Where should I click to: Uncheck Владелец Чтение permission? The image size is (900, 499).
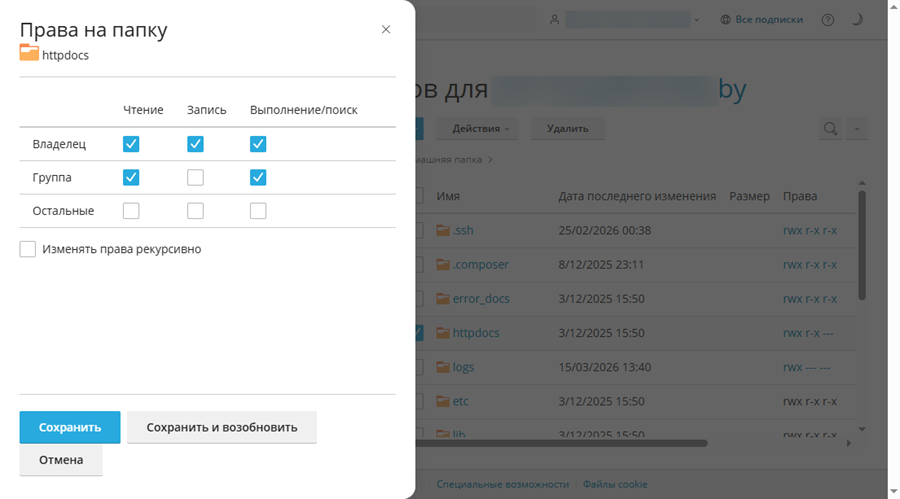point(131,144)
